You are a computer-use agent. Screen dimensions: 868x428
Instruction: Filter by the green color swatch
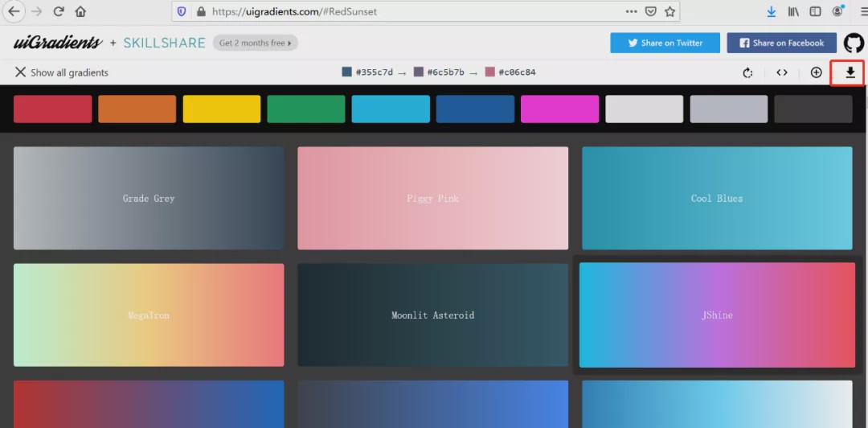coord(306,109)
